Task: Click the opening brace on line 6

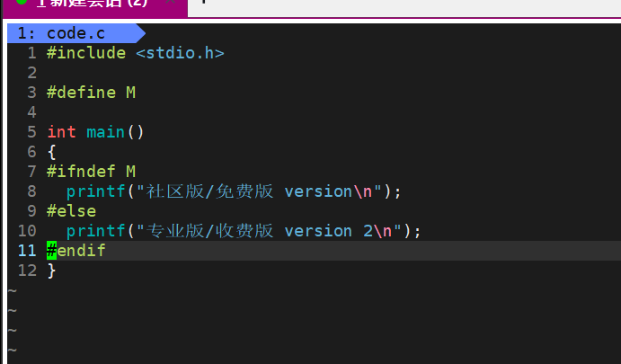Action: pos(51,152)
